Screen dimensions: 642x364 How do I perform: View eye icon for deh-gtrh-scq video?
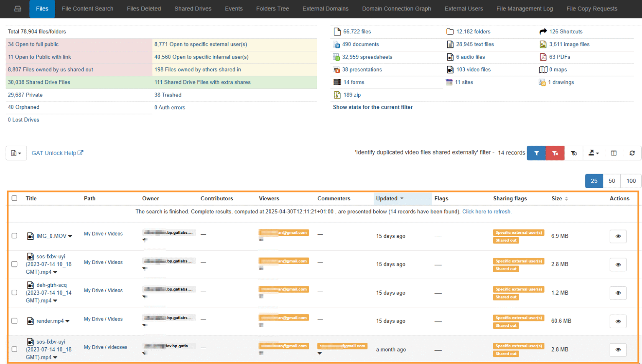point(618,293)
